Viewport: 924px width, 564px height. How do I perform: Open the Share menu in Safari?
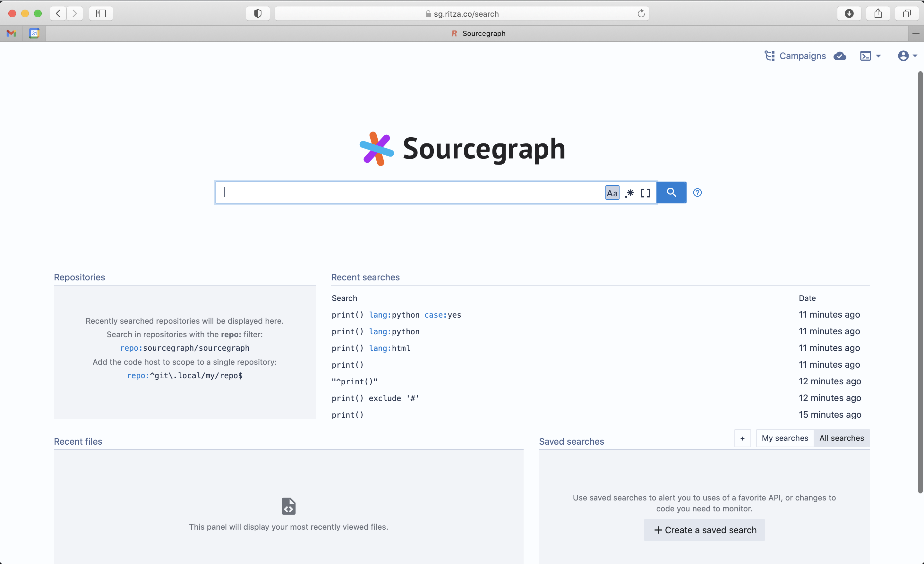878,13
